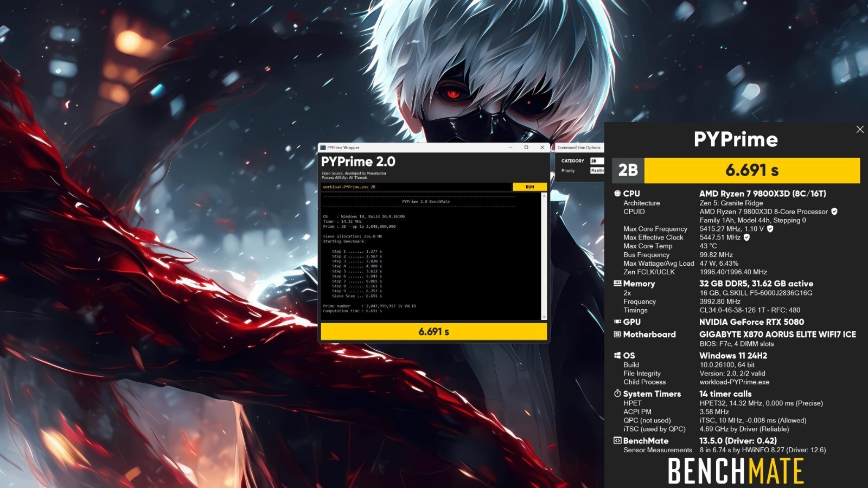868x488 pixels.
Task: Click the Process Affinity: All Threads text
Action: click(344, 177)
